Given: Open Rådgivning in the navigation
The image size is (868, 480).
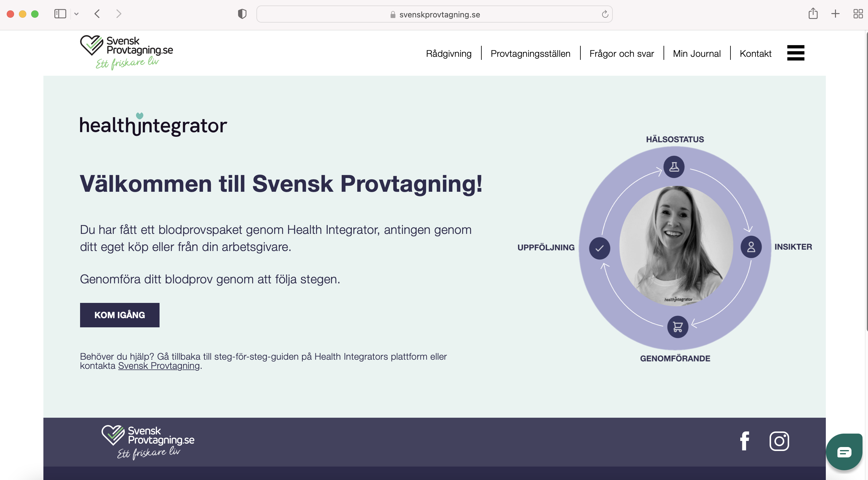Looking at the screenshot, I should (448, 53).
